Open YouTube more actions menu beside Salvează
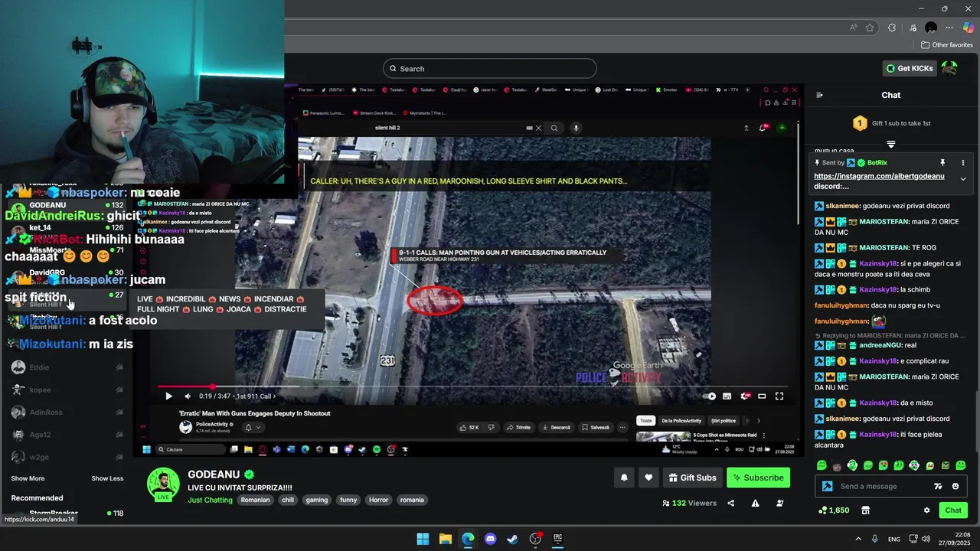This screenshot has height=551, width=980. (623, 427)
